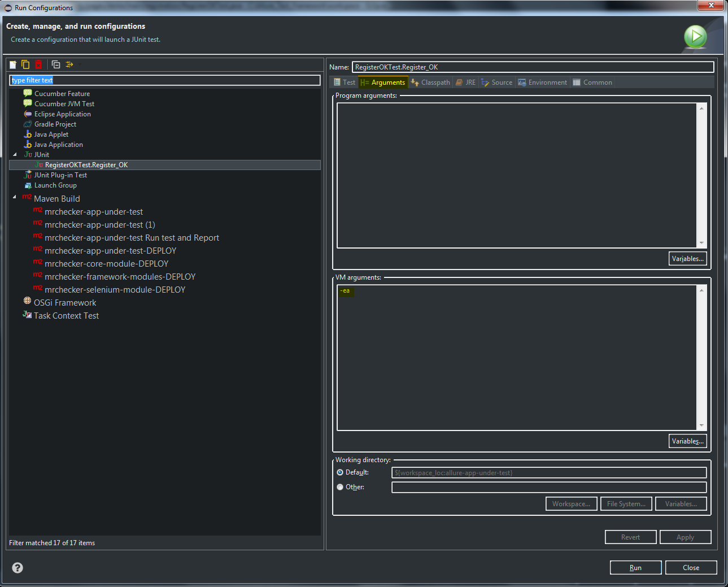Delete the selected launch configuration
The image size is (728, 587).
point(38,64)
